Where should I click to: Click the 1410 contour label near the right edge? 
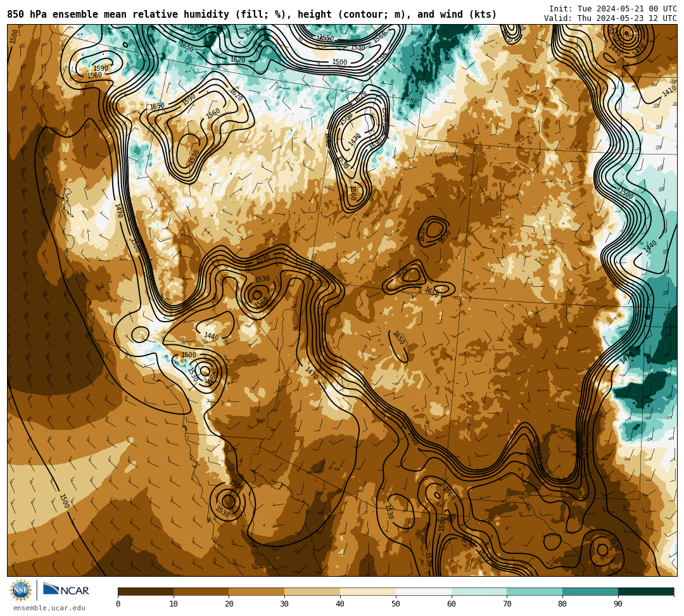point(669,91)
